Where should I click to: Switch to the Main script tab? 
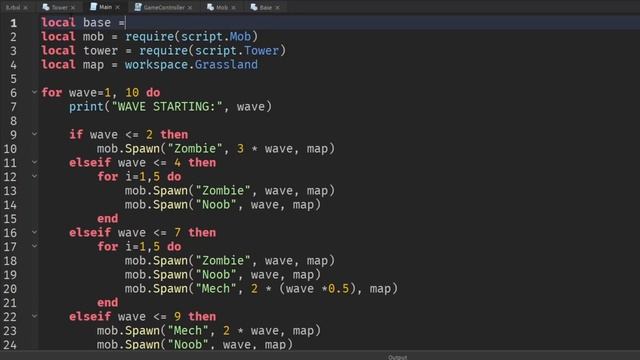click(105, 7)
